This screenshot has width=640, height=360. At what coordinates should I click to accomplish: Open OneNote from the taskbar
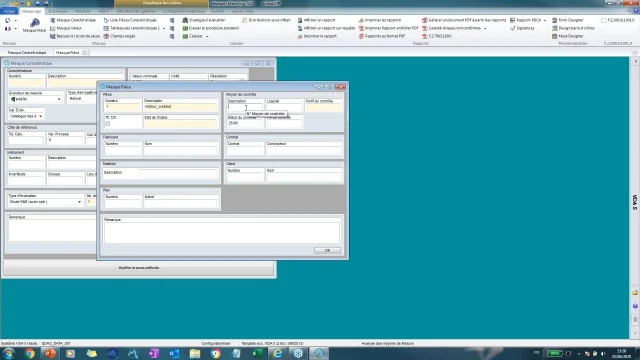coord(153,353)
